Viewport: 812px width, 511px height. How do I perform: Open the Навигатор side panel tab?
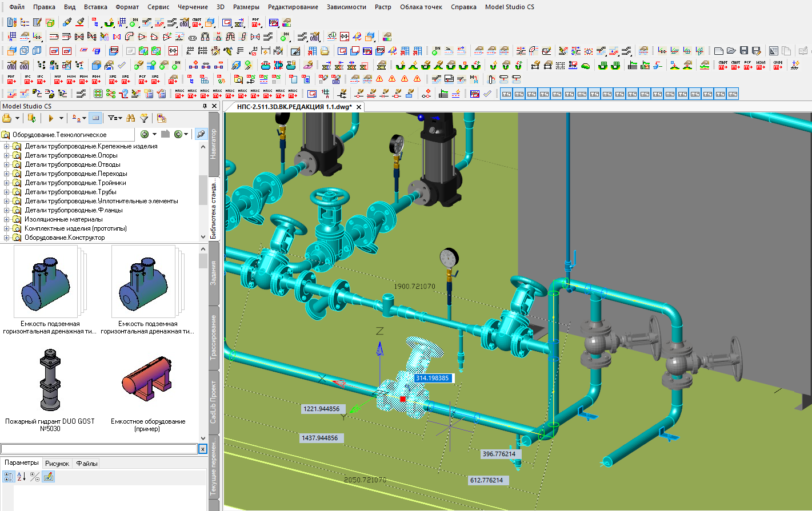pos(214,144)
